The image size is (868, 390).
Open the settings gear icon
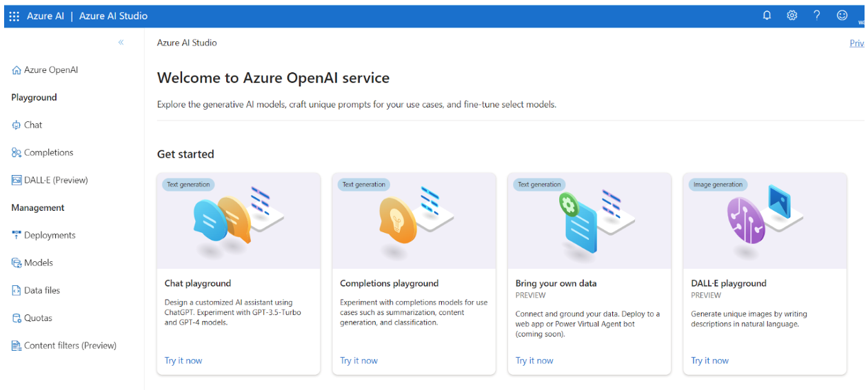tap(791, 15)
